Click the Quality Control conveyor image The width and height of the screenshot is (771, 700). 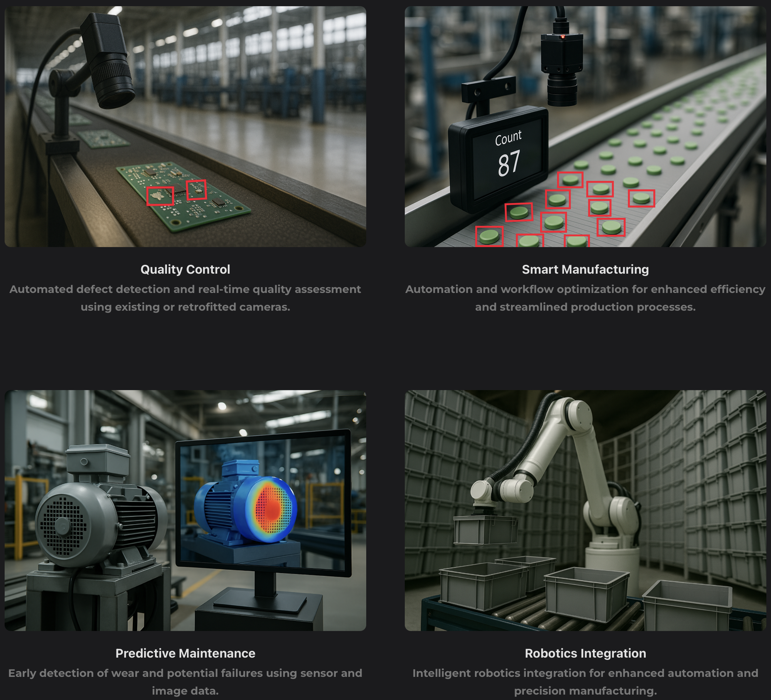coord(185,125)
